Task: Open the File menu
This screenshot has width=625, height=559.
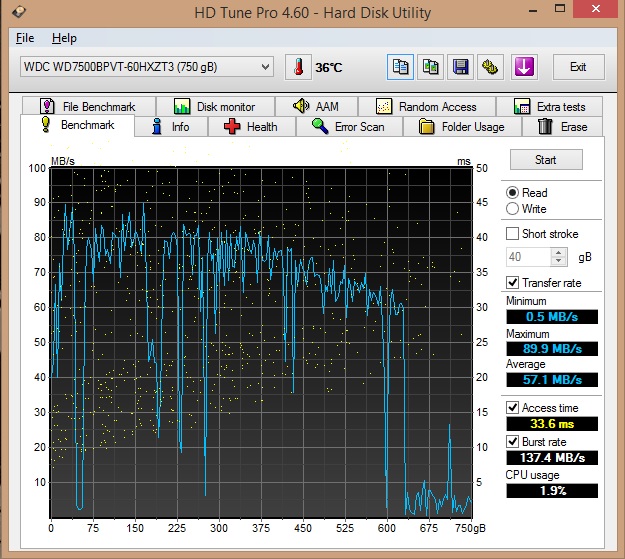Action: click(25, 38)
